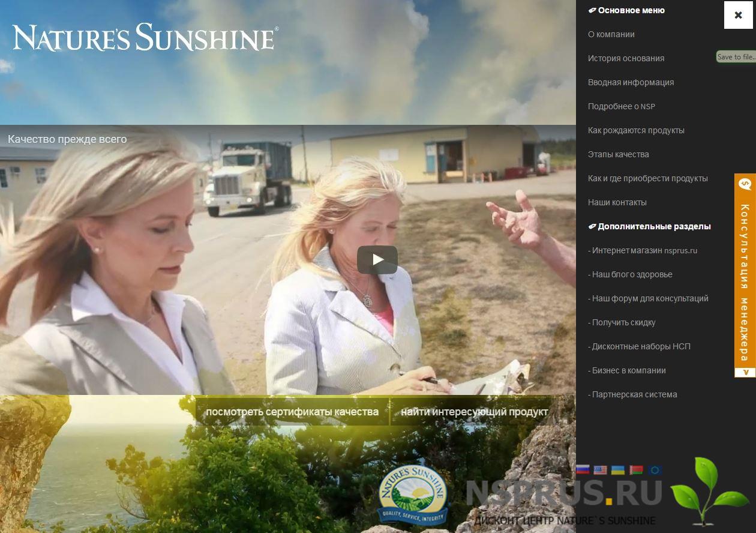The image size is (756, 533).
Task: Open 'О компании' menu item
Action: [x=611, y=34]
